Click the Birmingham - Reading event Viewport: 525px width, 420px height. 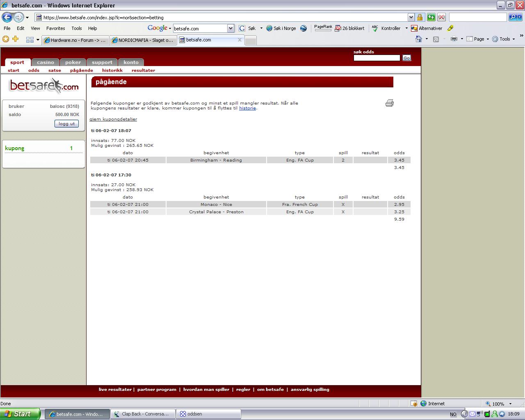216,160
